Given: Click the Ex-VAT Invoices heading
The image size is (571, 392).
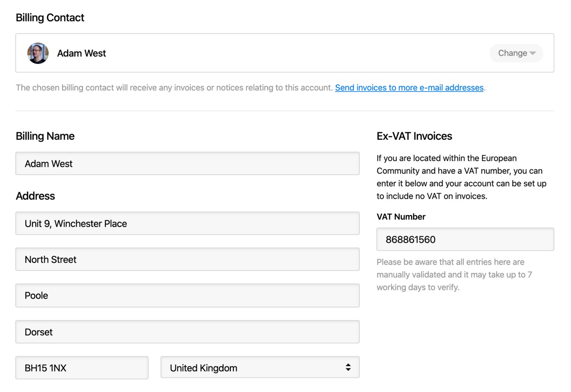Looking at the screenshot, I should coord(414,136).
